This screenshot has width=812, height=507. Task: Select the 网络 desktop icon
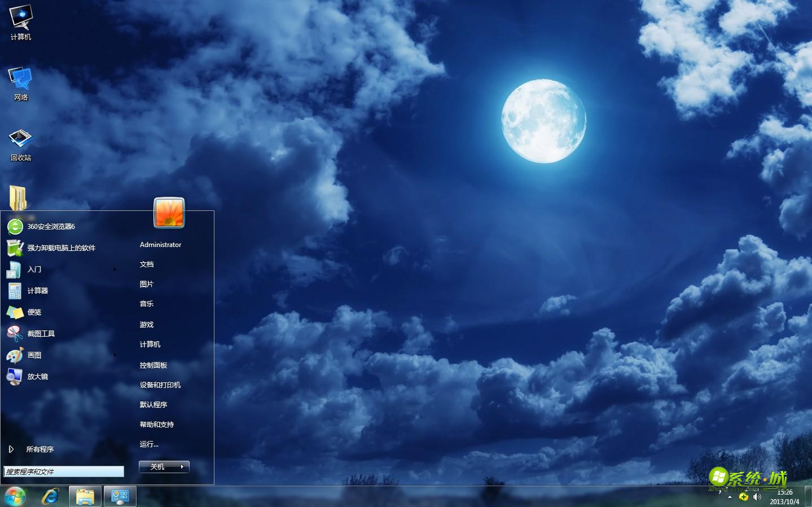click(21, 82)
